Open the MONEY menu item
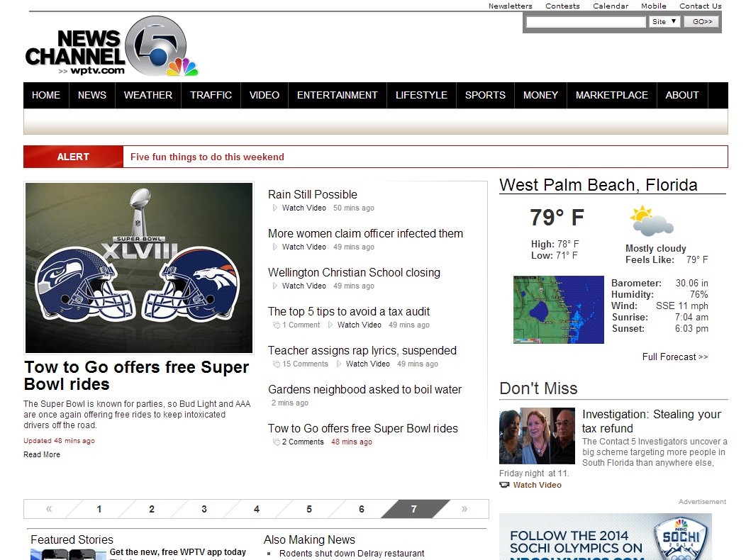The width and height of the screenshot is (746, 560). point(540,95)
